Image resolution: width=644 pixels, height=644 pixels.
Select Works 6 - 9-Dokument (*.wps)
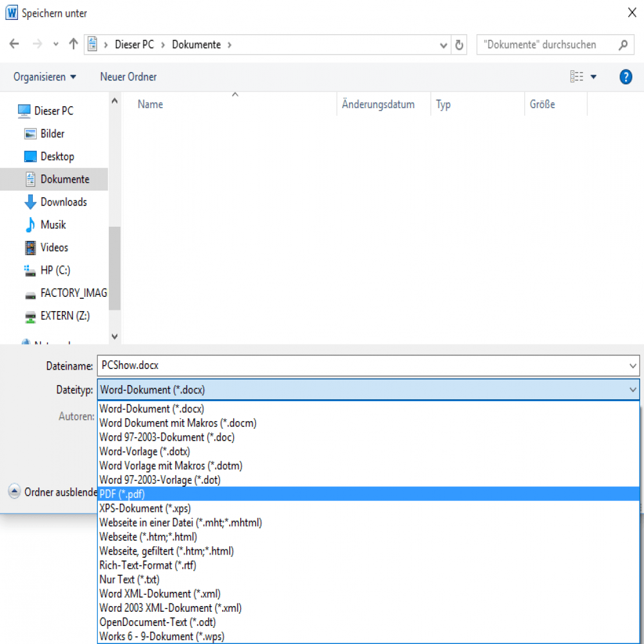pos(368,636)
